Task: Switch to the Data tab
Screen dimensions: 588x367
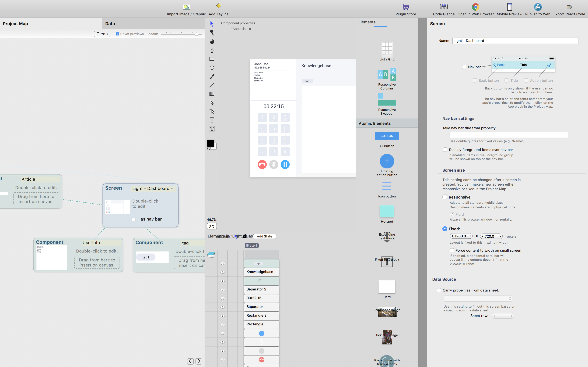Action: pos(110,24)
